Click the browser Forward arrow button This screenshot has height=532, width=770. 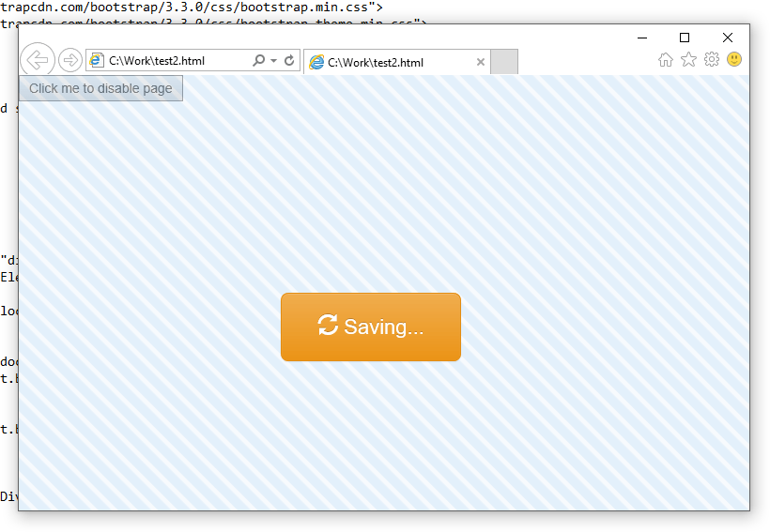pyautogui.click(x=69, y=61)
